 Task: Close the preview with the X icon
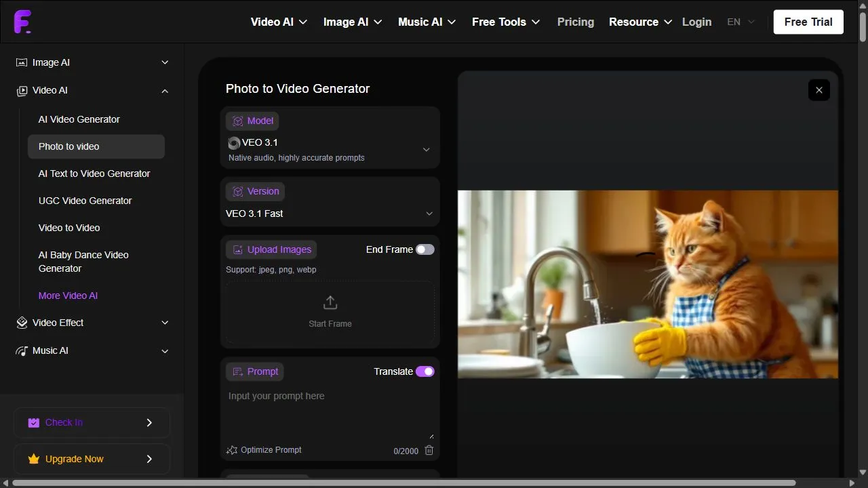point(819,90)
